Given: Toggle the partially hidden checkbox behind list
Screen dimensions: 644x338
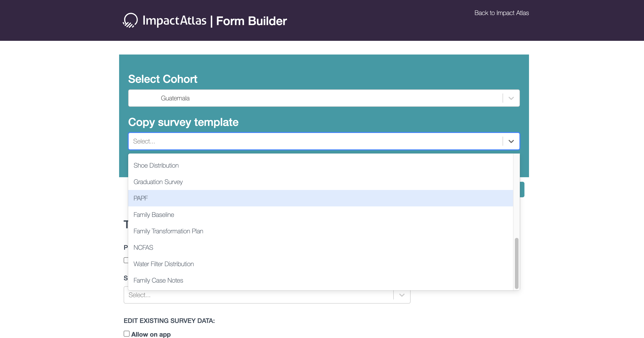Looking at the screenshot, I should [126, 260].
